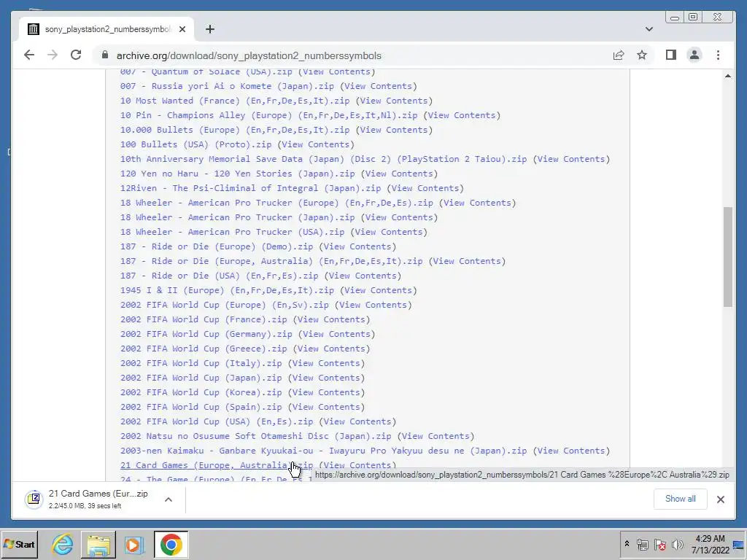Download 2002 FIFA World Cup (Korea) zip
The width and height of the screenshot is (747, 560).
click(x=201, y=392)
